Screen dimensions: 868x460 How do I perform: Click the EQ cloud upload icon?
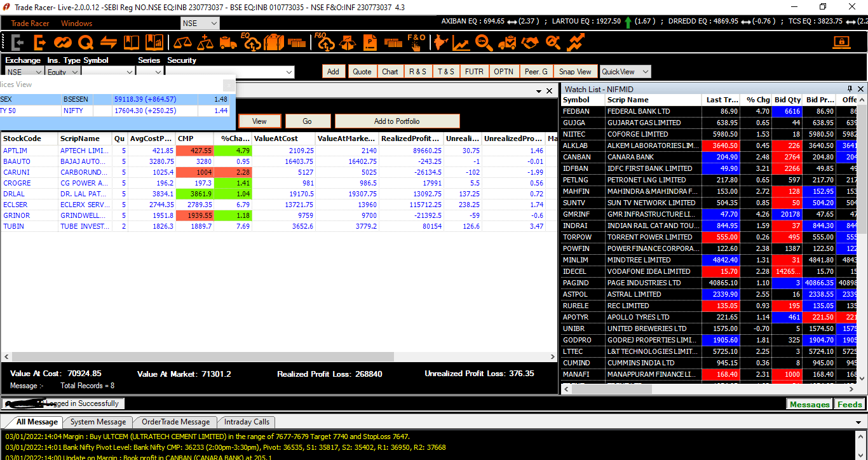coord(251,42)
